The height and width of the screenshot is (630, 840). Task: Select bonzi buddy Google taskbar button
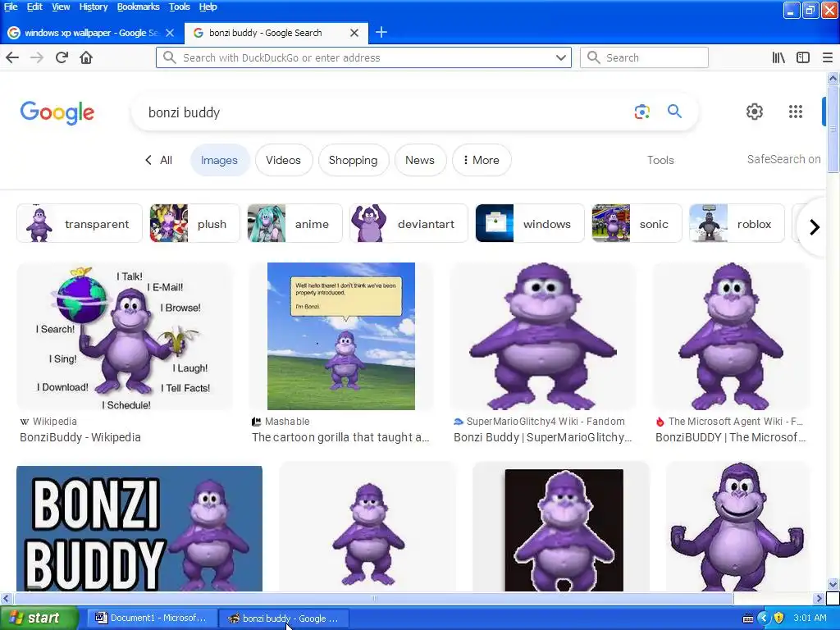pos(283,619)
